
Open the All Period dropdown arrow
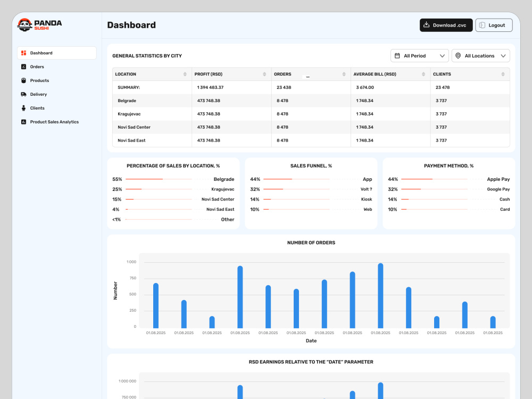[442, 56]
